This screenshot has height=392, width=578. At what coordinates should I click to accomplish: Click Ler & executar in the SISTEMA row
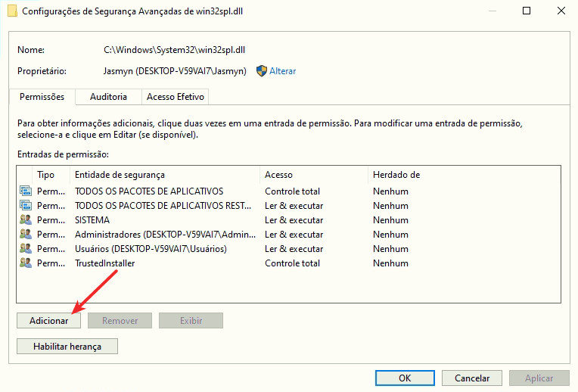294,219
